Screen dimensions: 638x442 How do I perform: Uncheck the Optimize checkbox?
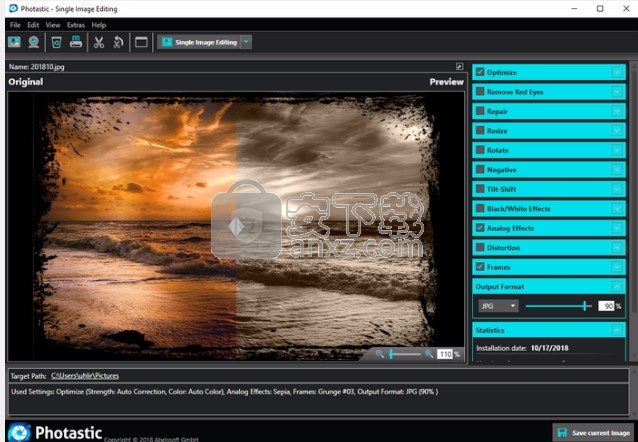pyautogui.click(x=480, y=72)
